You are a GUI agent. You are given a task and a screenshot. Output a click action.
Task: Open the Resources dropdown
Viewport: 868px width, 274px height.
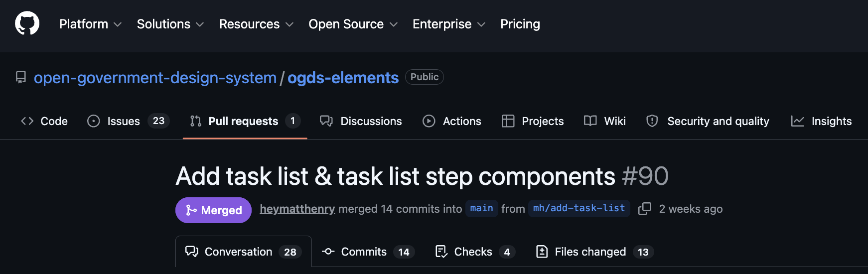pyautogui.click(x=256, y=24)
